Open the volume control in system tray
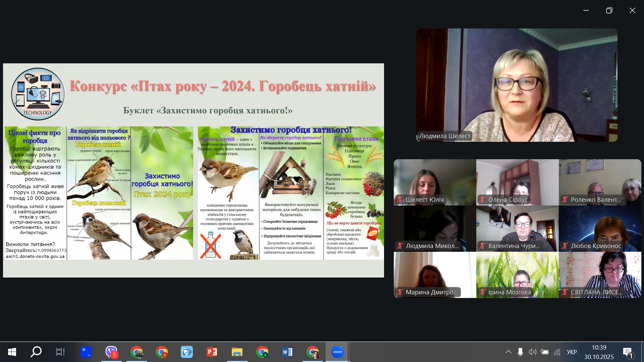 tap(532, 352)
